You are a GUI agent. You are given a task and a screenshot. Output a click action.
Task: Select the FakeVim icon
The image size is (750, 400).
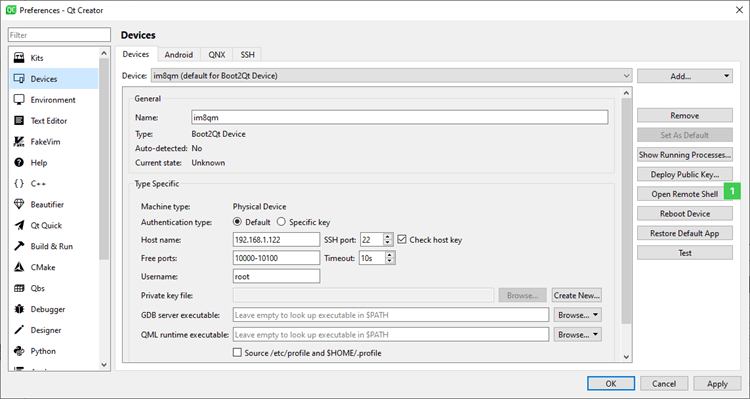click(19, 142)
